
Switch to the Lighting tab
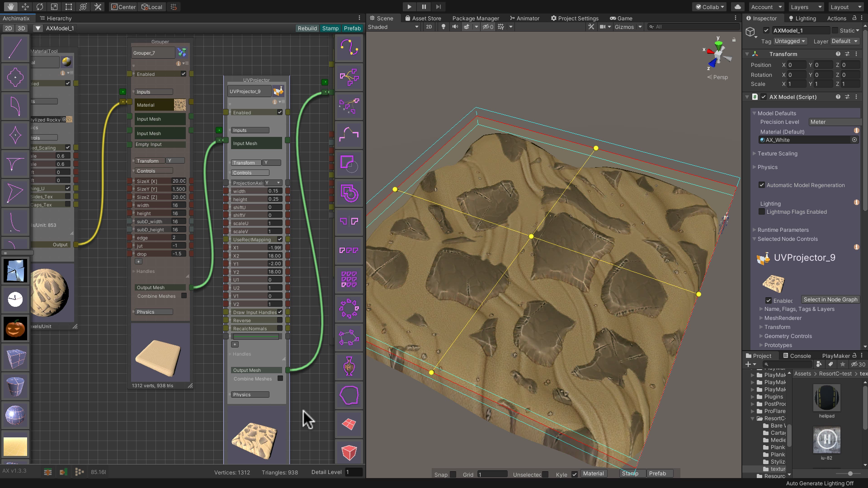(x=802, y=19)
